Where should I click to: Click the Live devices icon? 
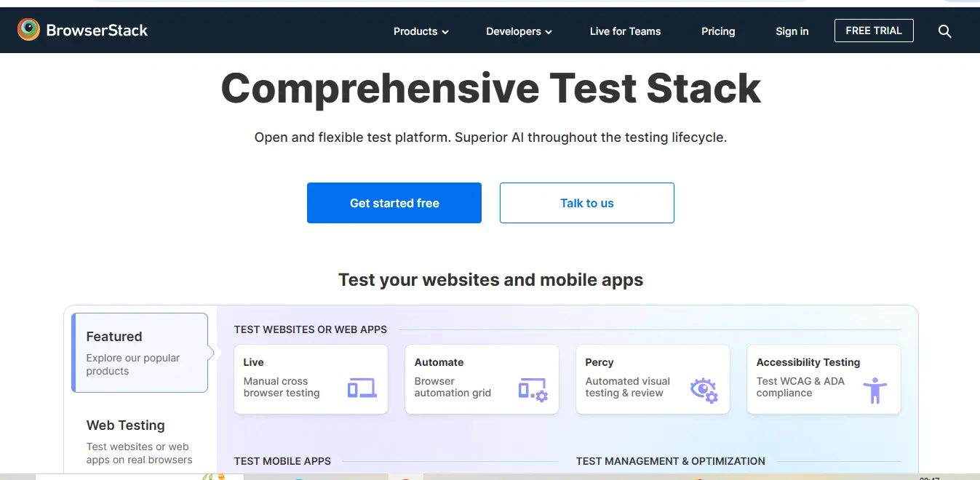362,388
